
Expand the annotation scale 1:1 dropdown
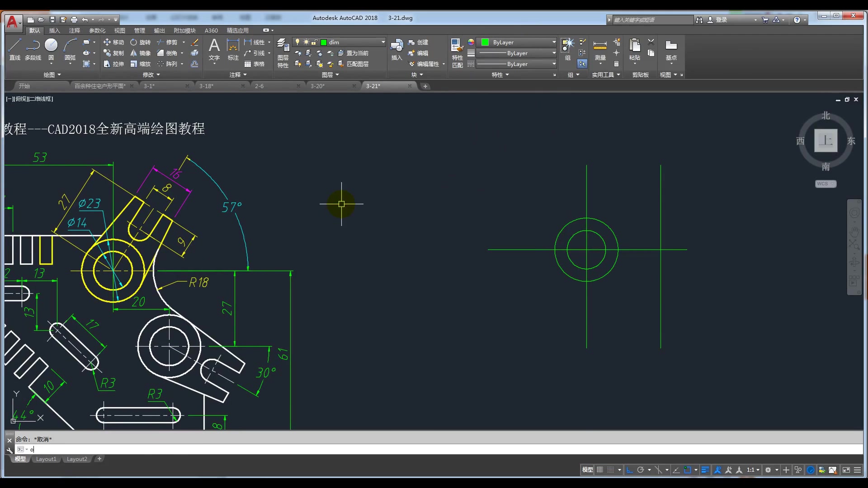(758, 470)
